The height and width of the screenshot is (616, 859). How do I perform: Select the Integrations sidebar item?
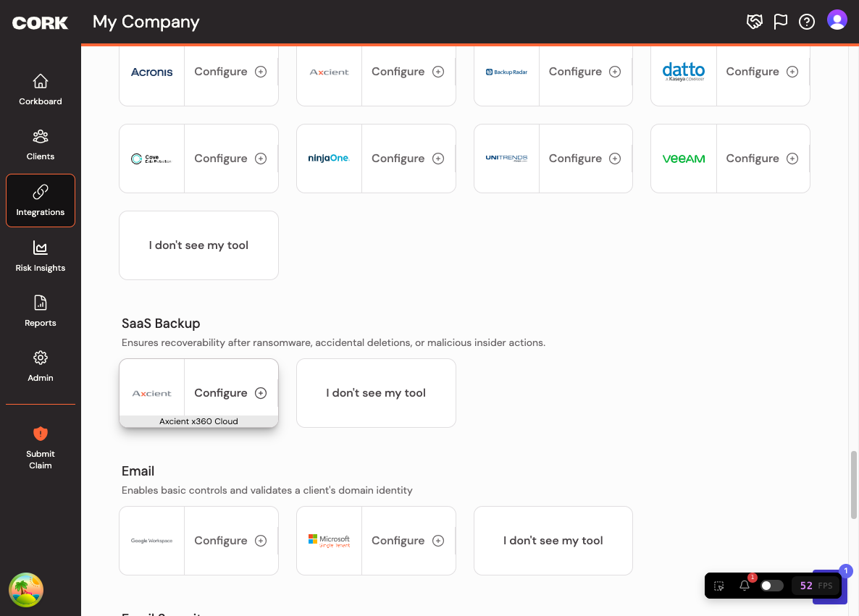tap(40, 201)
